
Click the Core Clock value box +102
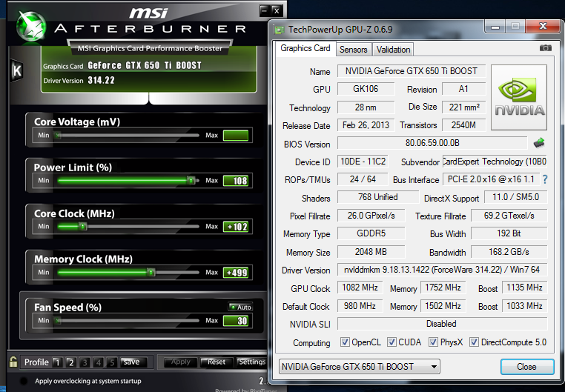coord(236,227)
